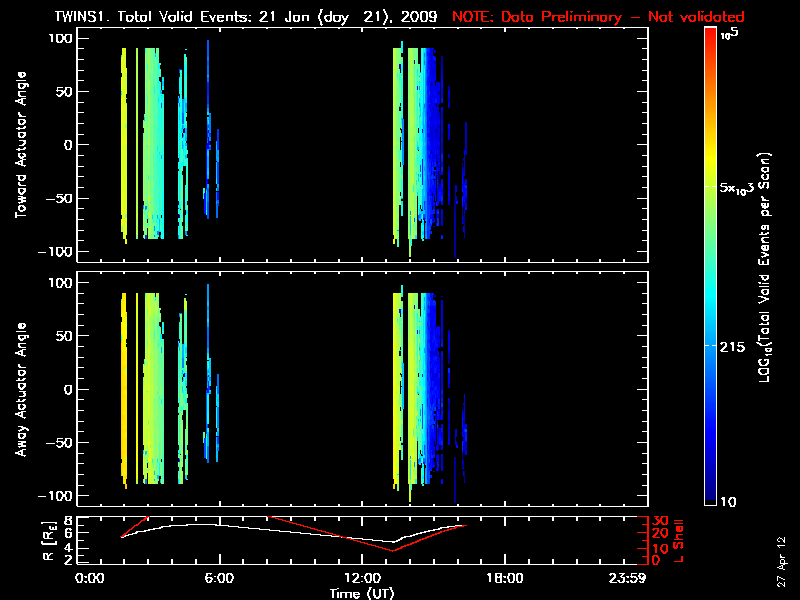Click the red top end of the colorbar

tap(710, 34)
